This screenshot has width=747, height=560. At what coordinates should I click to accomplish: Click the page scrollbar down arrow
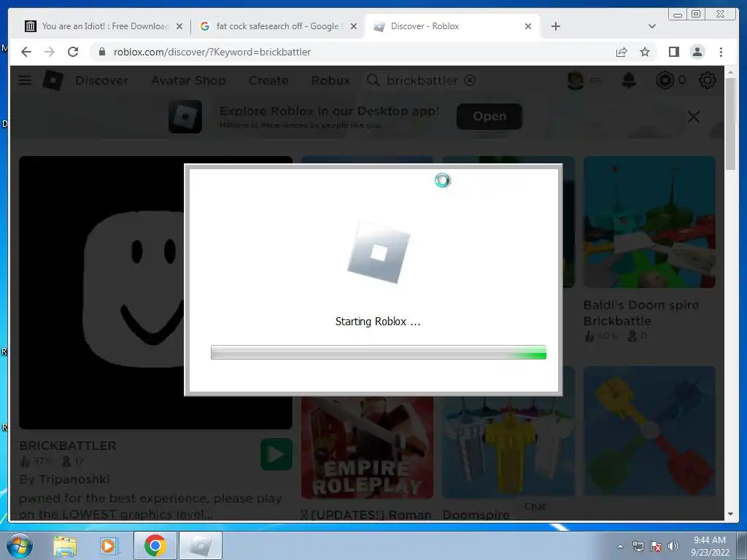[x=730, y=514]
